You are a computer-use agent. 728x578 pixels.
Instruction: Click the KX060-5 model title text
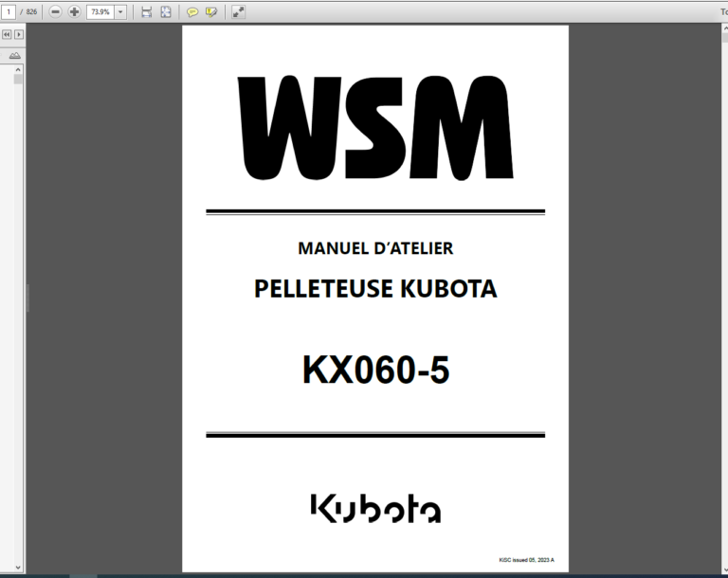375,370
